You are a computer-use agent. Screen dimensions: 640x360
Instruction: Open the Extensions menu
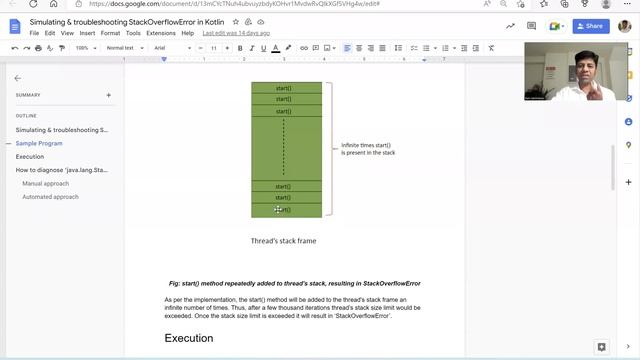coord(161,33)
